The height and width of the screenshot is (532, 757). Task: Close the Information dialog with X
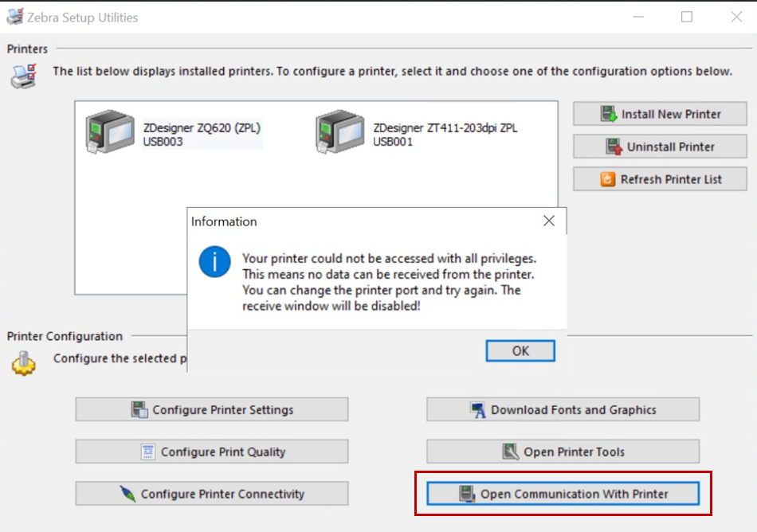[548, 221]
